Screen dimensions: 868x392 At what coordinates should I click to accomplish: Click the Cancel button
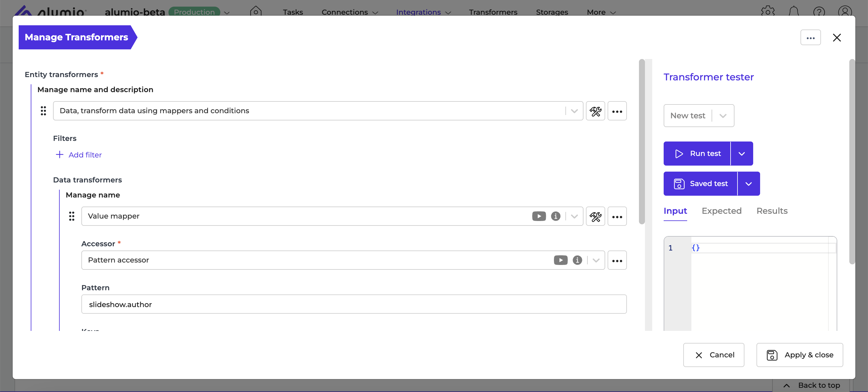click(x=713, y=355)
